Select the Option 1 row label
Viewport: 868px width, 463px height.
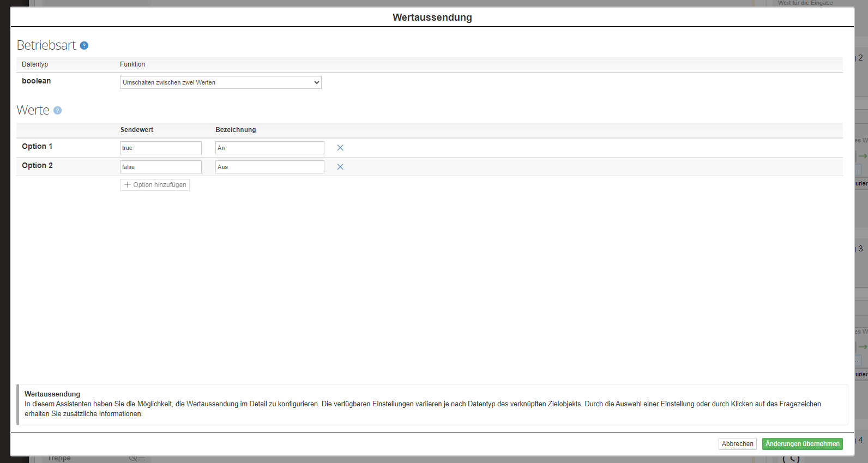click(x=37, y=146)
